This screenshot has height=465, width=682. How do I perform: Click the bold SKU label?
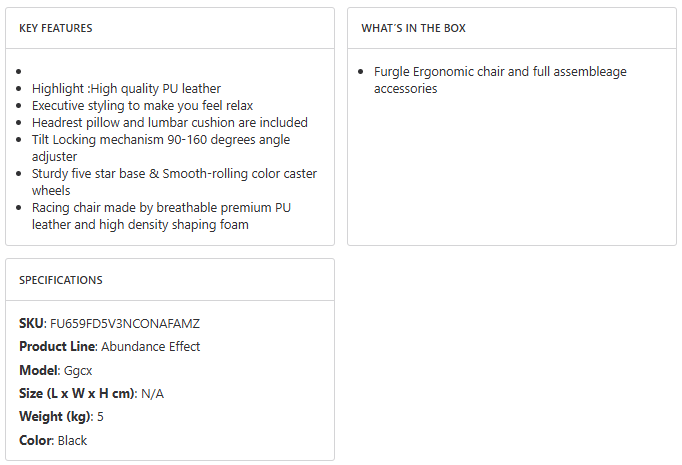pos(32,324)
